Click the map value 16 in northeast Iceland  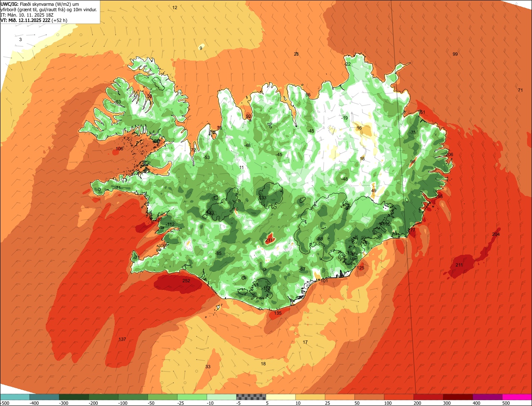point(359,128)
